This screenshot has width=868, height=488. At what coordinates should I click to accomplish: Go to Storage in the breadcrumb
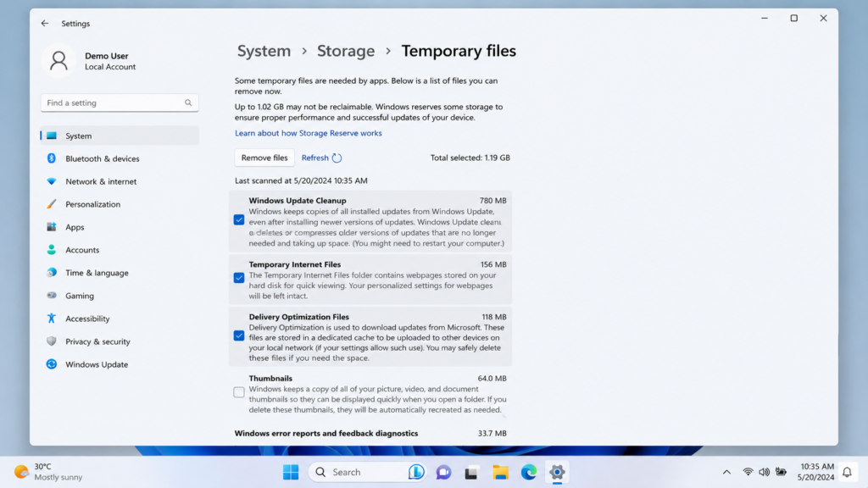[x=346, y=51]
